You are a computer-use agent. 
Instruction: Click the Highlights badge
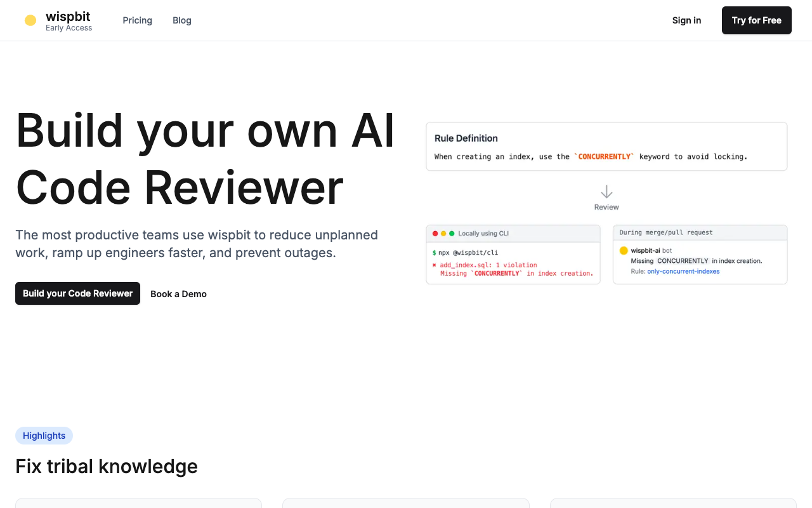[x=44, y=436]
